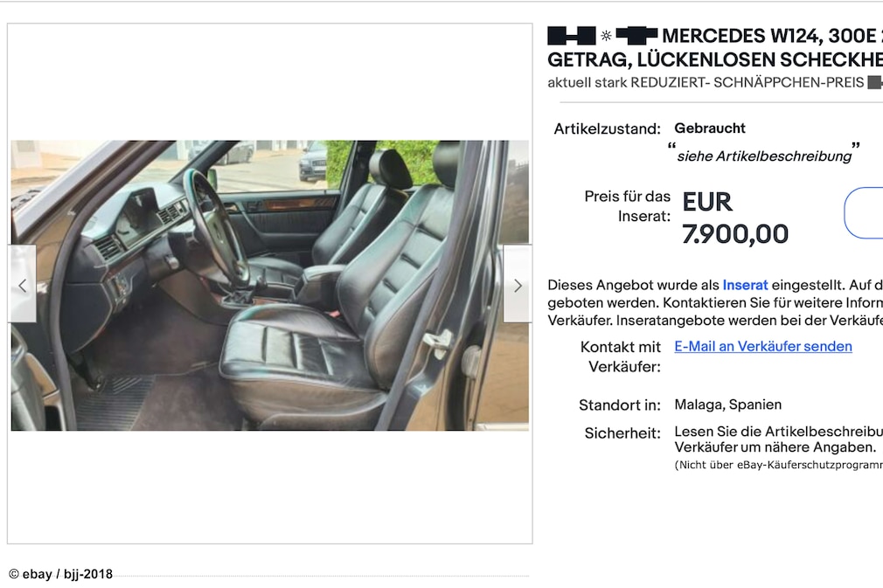Click the MERCEDES W124 listing title
This screenshot has width=883, height=588.
click(x=715, y=48)
